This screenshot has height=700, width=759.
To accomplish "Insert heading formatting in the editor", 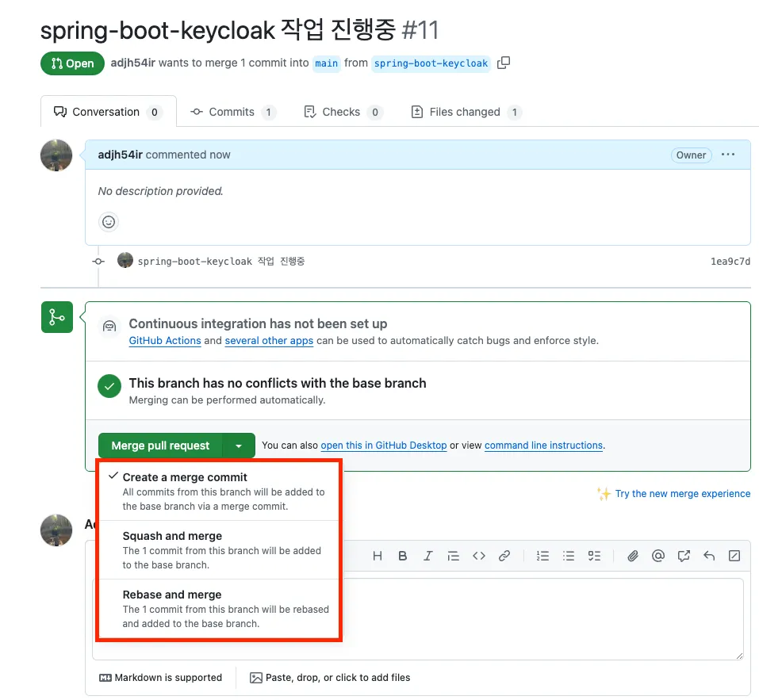I will point(378,556).
